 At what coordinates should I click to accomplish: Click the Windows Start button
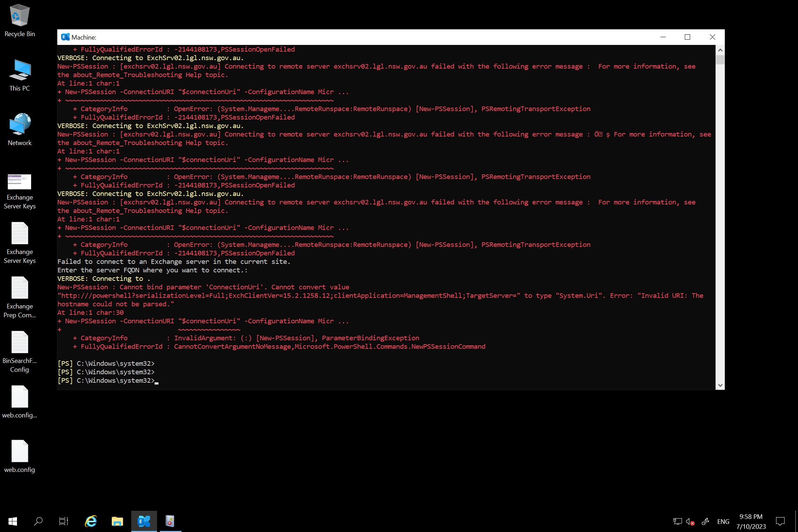pyautogui.click(x=13, y=521)
